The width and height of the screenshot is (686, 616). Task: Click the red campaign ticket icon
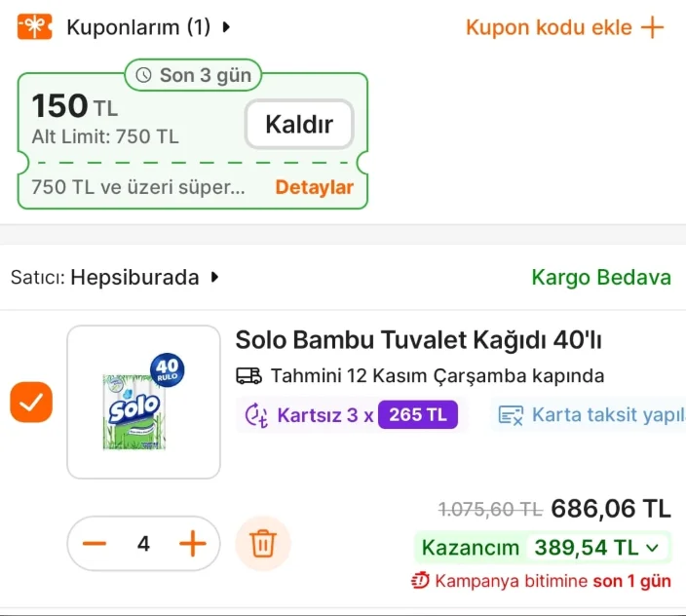pos(420,581)
